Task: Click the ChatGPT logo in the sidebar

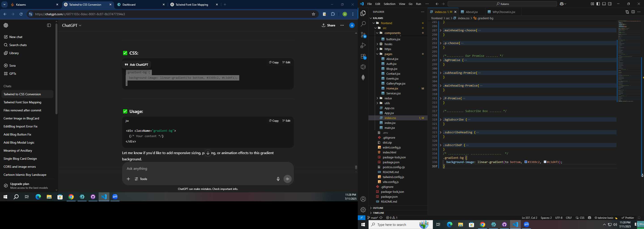Action: point(6,25)
